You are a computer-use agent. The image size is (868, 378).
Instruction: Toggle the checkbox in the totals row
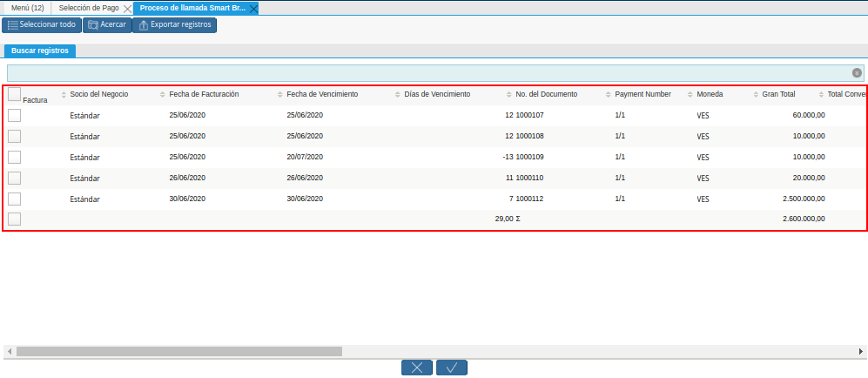tap(15, 219)
